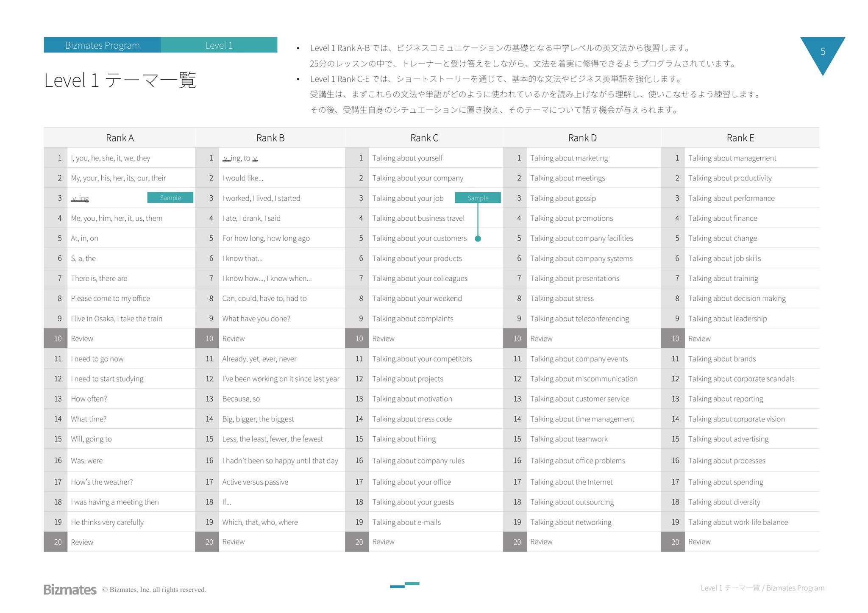Click the Bizmates logo in footer

tap(70, 589)
